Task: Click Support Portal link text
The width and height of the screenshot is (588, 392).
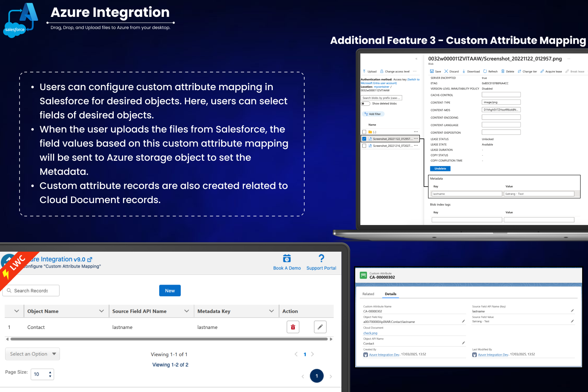Action: pyautogui.click(x=321, y=268)
